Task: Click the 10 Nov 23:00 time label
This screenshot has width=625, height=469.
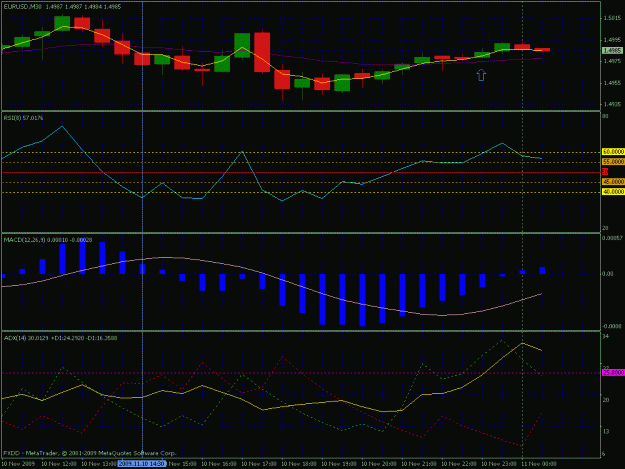Action: pos(499,464)
